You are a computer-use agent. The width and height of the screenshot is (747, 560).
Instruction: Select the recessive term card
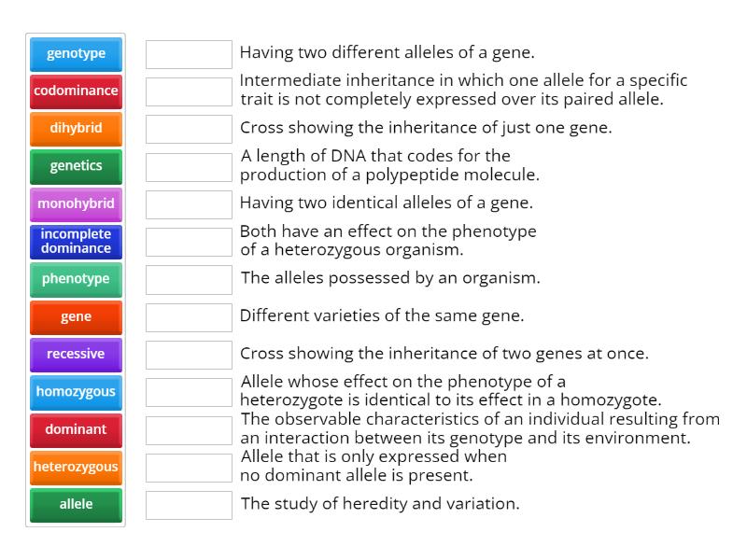point(75,355)
